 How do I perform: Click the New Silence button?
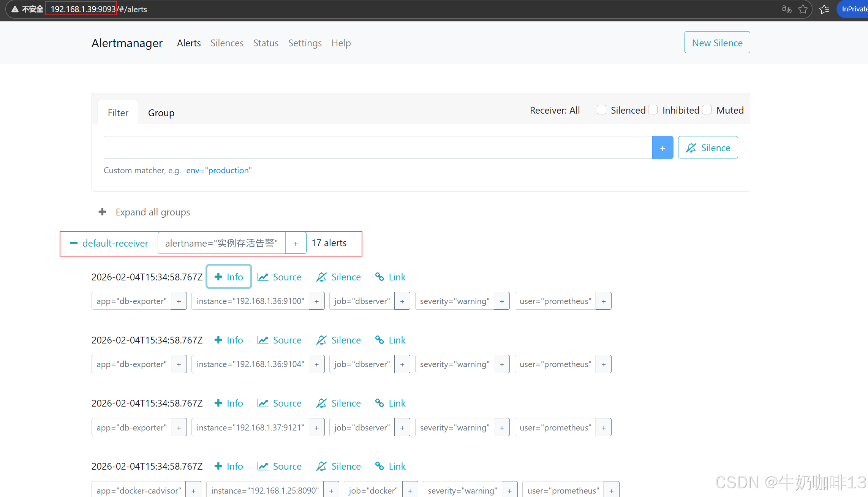point(717,43)
